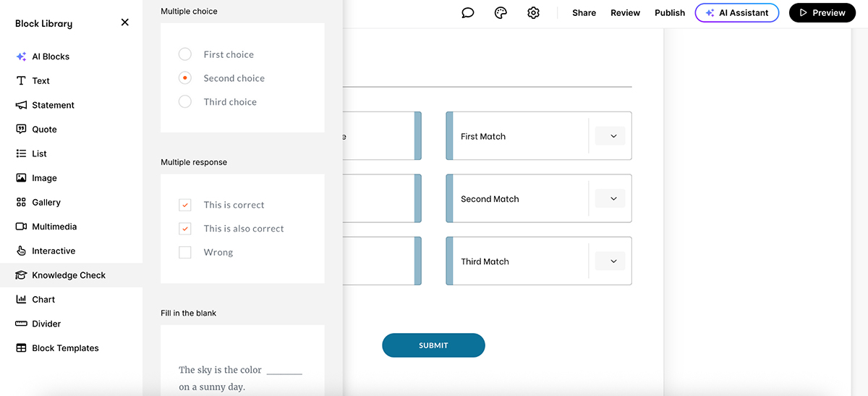
Task: Select the Third choice radio button
Action: [185, 102]
